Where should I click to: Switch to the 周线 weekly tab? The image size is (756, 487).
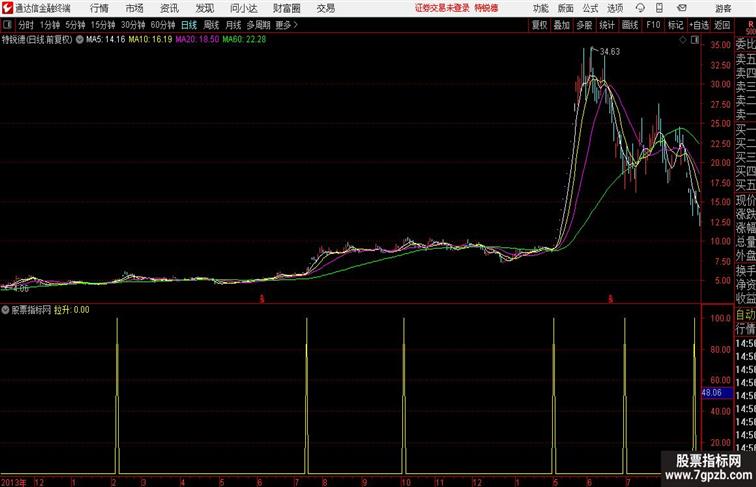click(x=211, y=25)
